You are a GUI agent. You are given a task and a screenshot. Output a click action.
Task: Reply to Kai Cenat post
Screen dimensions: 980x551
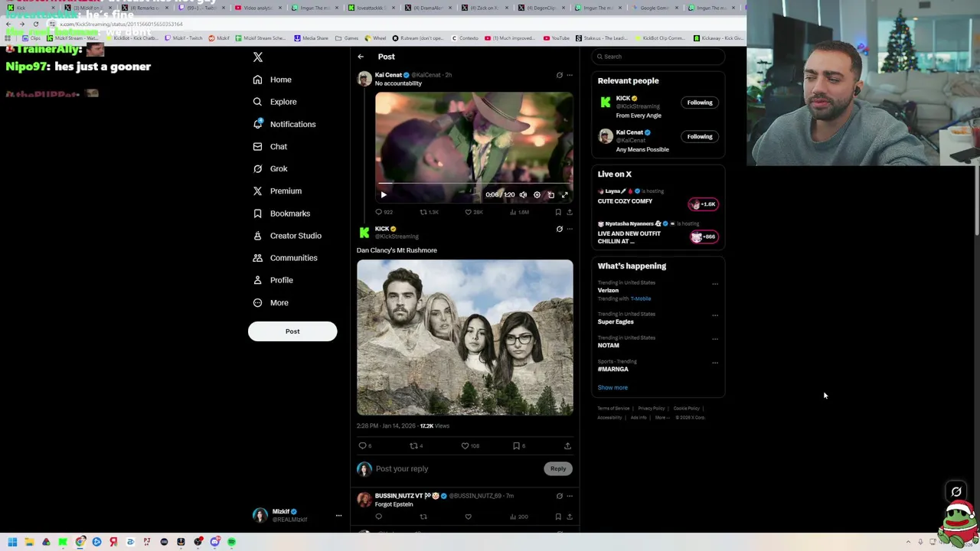click(x=384, y=212)
